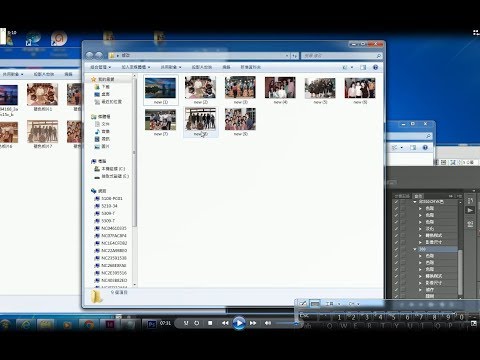Click 新增資料夾 in front Explorer toolbar
Image resolution: width=480 pixels, height=360 pixels.
point(250,67)
